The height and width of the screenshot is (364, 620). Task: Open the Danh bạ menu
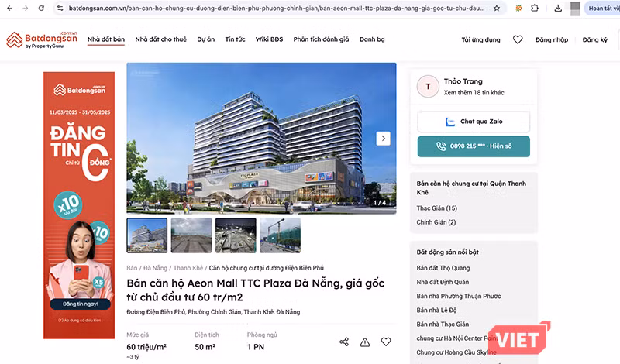(x=372, y=39)
